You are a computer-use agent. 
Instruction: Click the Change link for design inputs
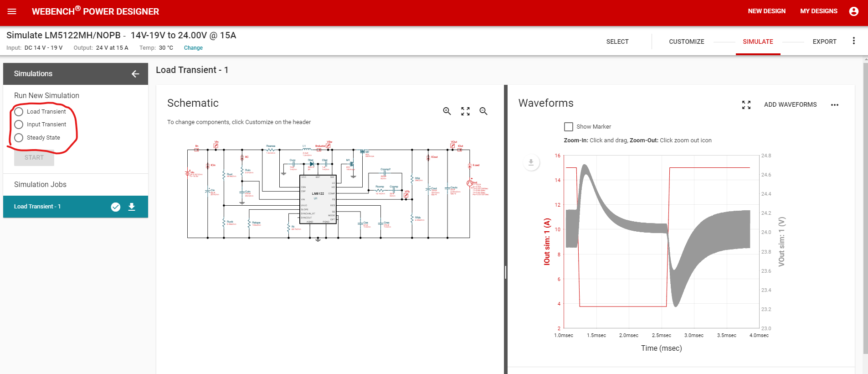[x=193, y=48]
